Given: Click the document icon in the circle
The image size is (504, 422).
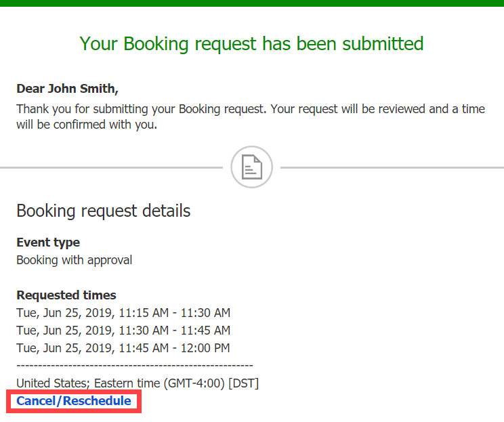Looking at the screenshot, I should click(x=251, y=167).
